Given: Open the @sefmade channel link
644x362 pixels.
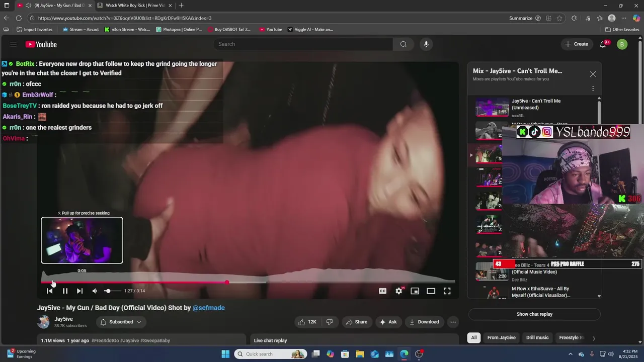Looking at the screenshot, I should pyautogui.click(x=208, y=308).
